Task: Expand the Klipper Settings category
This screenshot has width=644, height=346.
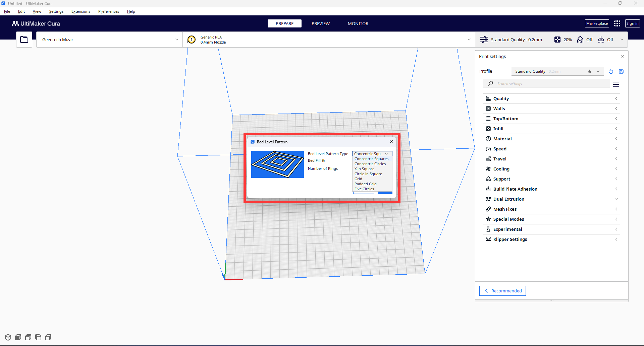Action: (552, 239)
